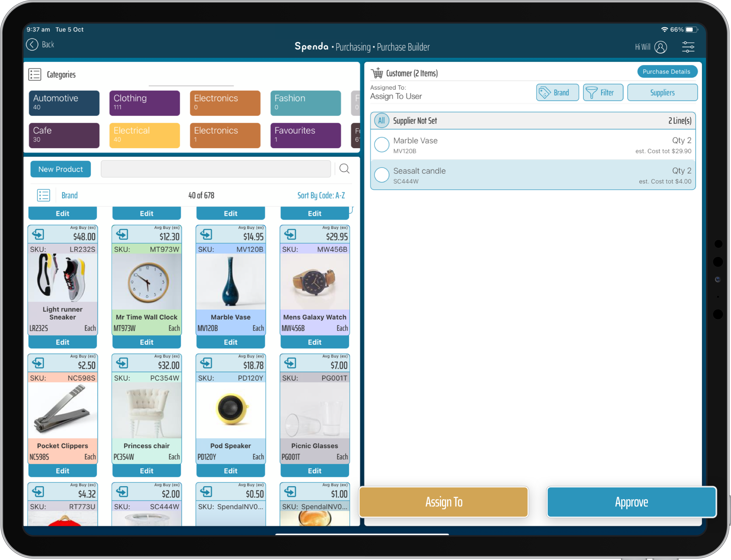Toggle the All selector for Supplier Not Set
731x560 pixels.
click(x=381, y=121)
